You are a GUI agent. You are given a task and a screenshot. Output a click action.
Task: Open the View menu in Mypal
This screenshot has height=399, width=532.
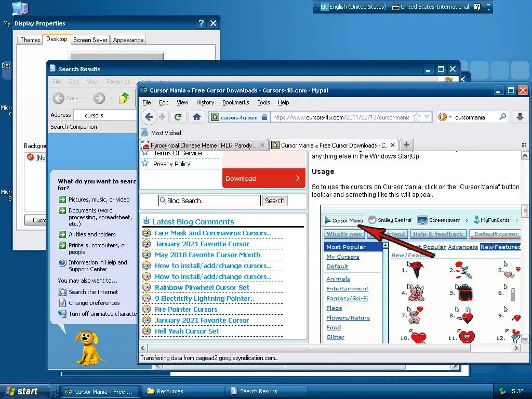click(182, 102)
